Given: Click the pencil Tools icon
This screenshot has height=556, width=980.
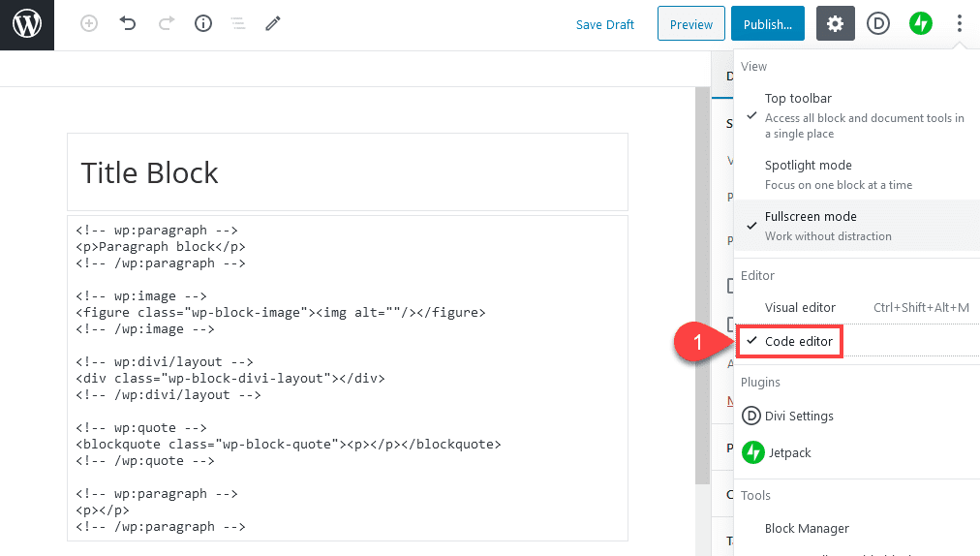Looking at the screenshot, I should coord(273,24).
